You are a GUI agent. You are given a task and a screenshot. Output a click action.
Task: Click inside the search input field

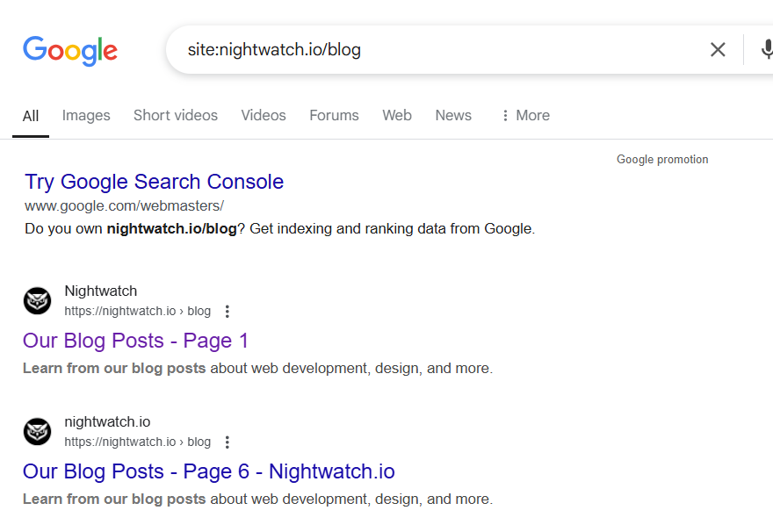[395, 49]
